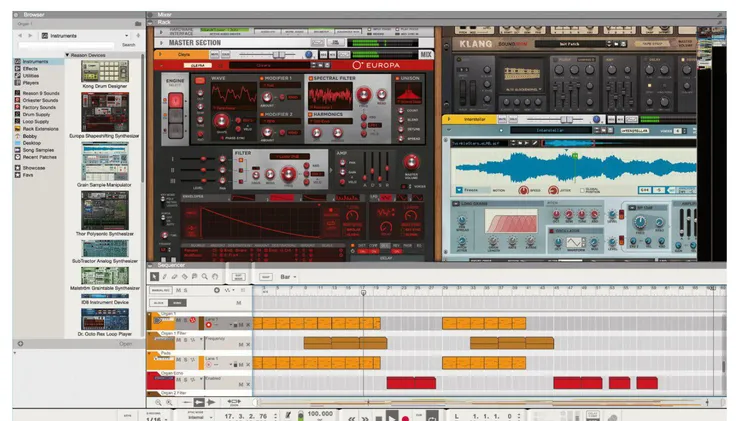Click the Utilities icon in Browser sidebar
Screen dimensions: 750x421
pyautogui.click(x=18, y=76)
